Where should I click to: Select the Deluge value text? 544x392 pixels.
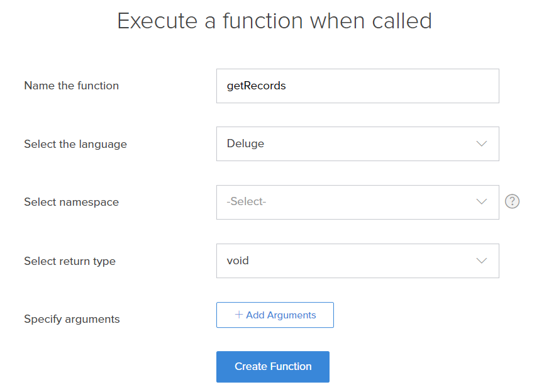(245, 143)
